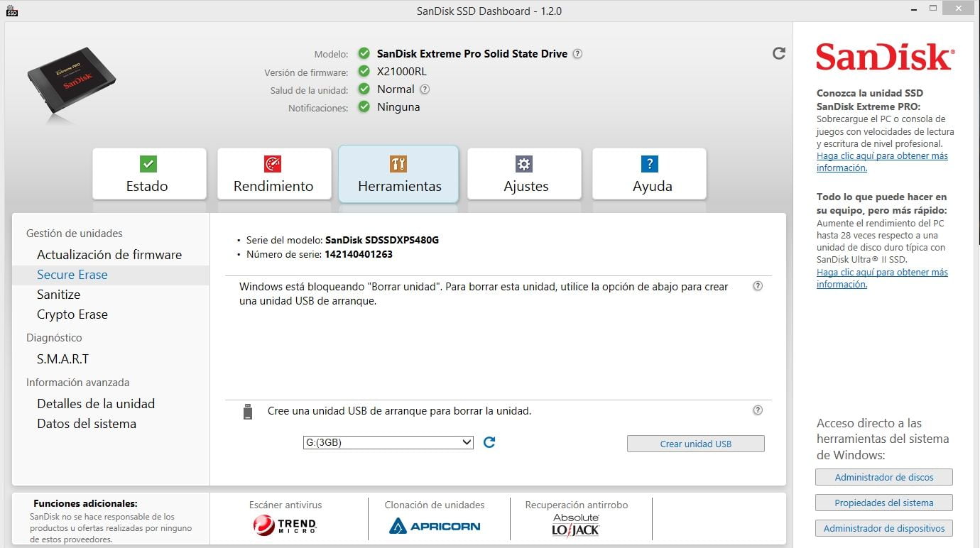Image resolution: width=980 pixels, height=548 pixels.
Task: Click the Ninguna notifications value
Action: tap(398, 107)
